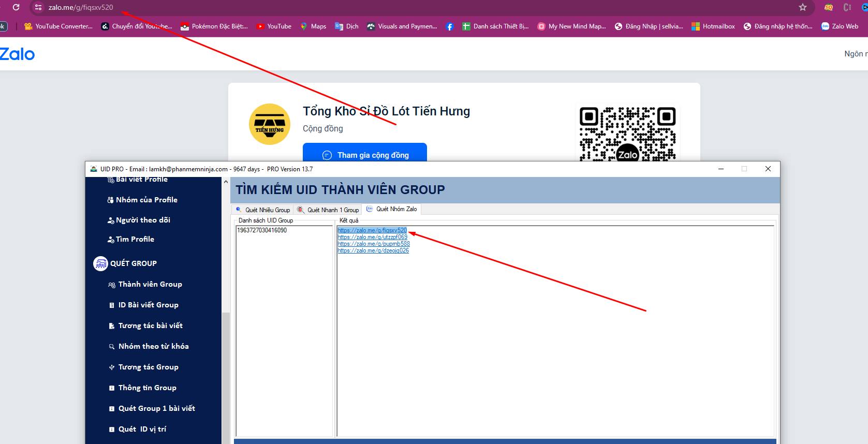Open Người theo dõi sidebar item

[x=139, y=220]
